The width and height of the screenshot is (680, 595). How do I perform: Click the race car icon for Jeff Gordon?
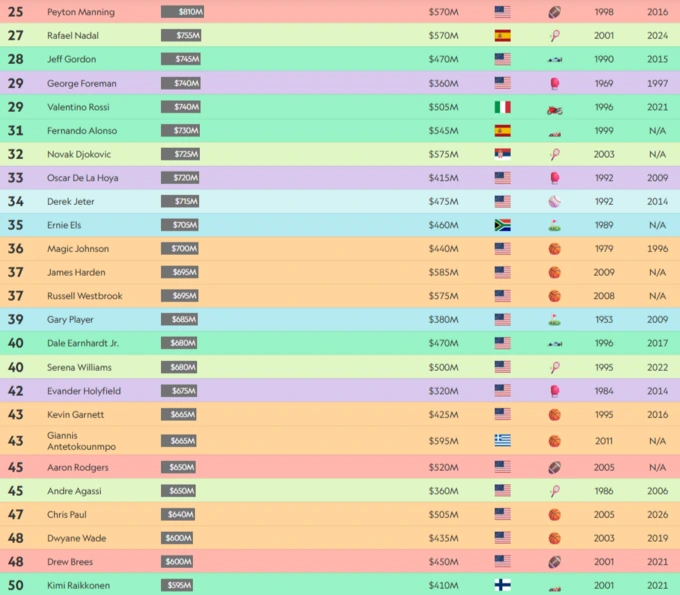tap(555, 60)
